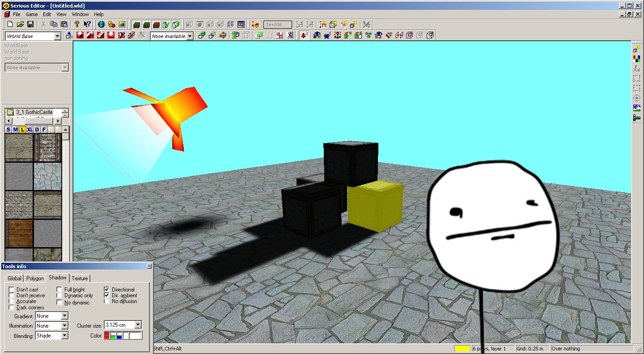644x354 pixels.
Task: Select the wooden planks texture thumbnail
Action: 19,233
